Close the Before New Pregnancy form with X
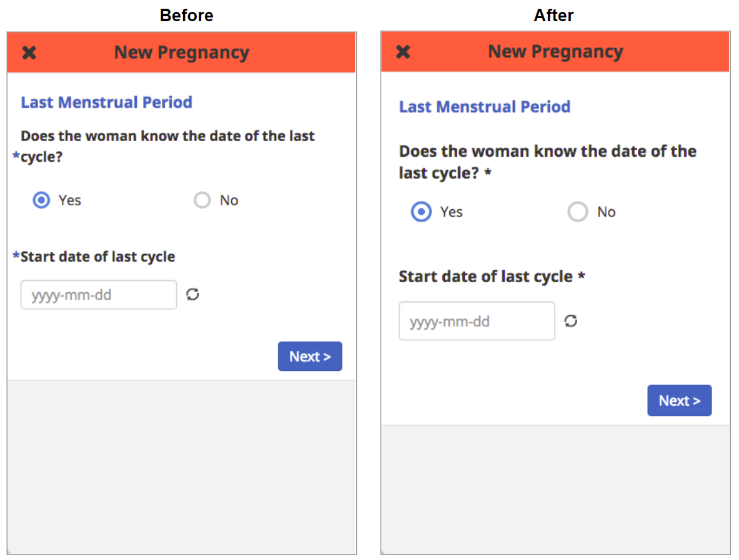The image size is (739, 560). coord(29,52)
